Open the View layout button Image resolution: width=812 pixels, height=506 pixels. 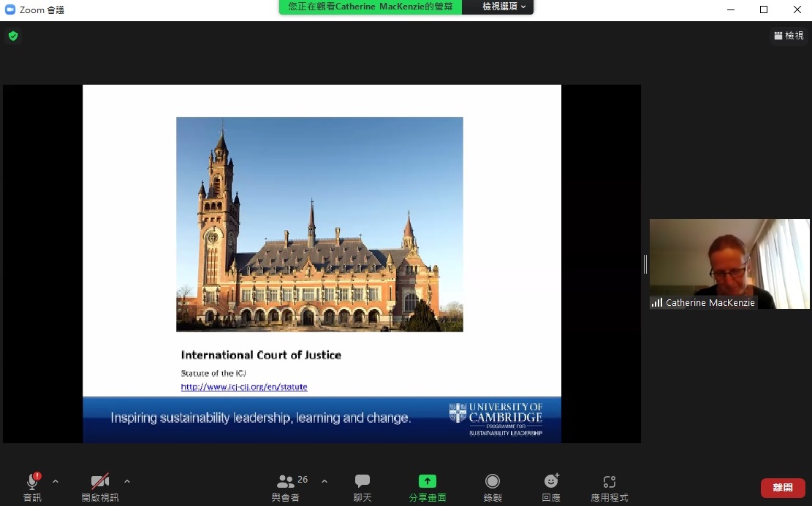click(x=789, y=36)
